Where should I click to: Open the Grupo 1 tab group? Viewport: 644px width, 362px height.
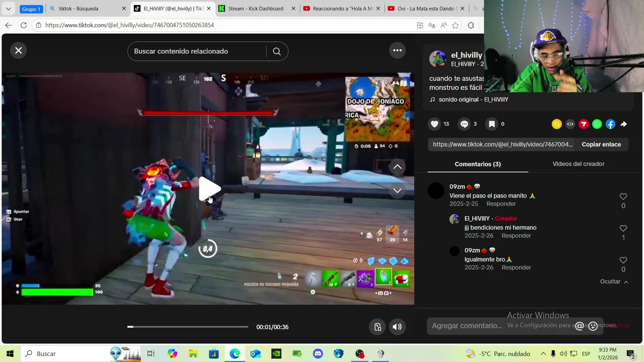pyautogui.click(x=31, y=9)
